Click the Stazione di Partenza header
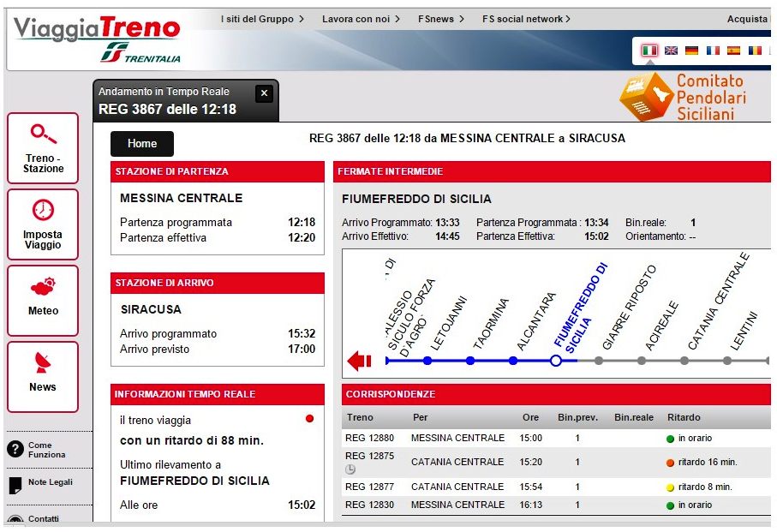The image size is (777, 532). click(218, 171)
